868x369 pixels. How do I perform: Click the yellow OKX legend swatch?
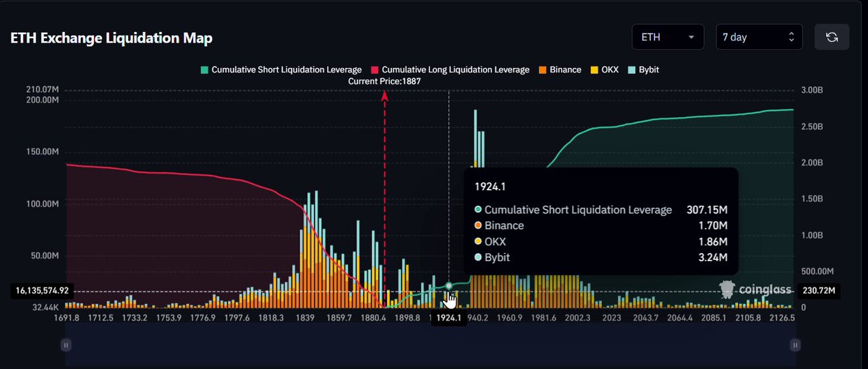(594, 70)
